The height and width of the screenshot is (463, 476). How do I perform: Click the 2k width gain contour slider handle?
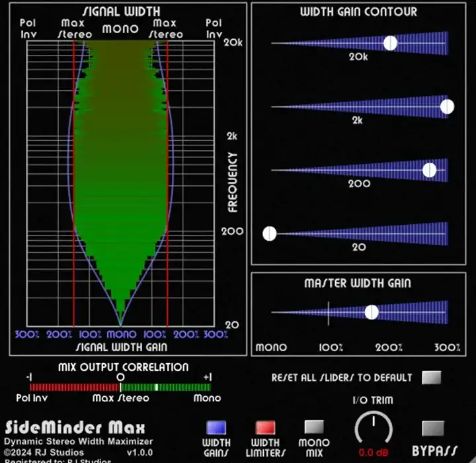pyautogui.click(x=447, y=106)
